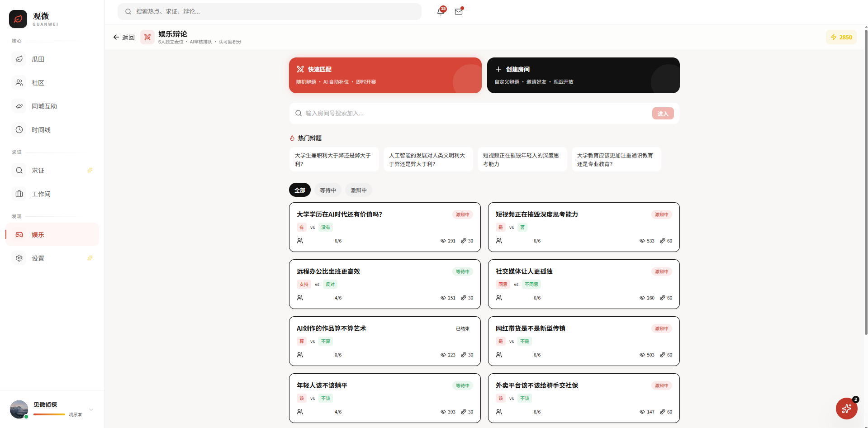Pick topic 短视频正在摧毁年轻人的深度思考能力

pos(522,159)
